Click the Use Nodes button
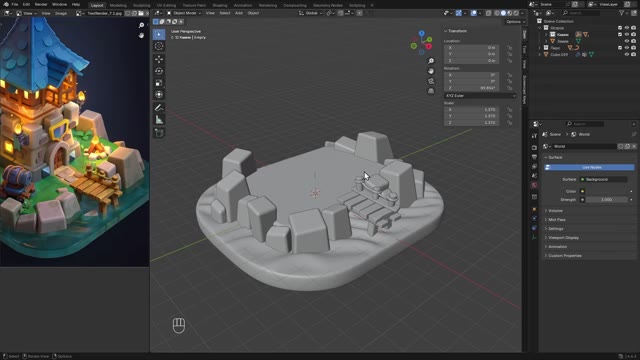This screenshot has width=640, height=360. (590, 167)
